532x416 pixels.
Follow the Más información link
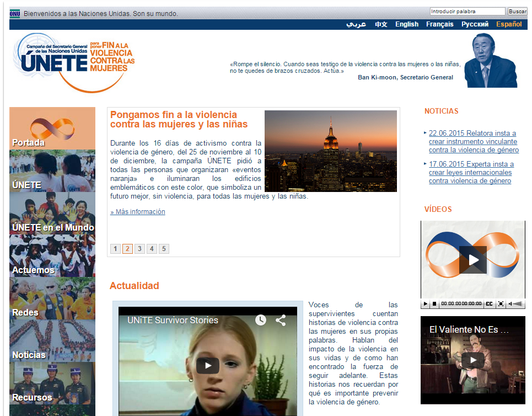[x=138, y=211]
